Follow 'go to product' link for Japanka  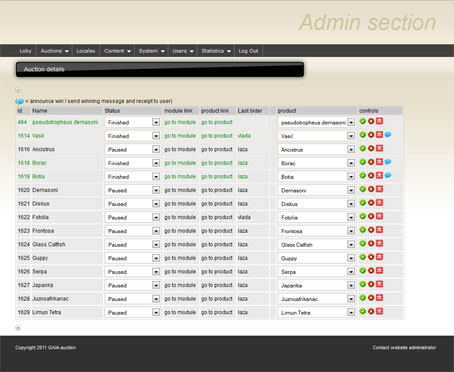[x=217, y=285]
